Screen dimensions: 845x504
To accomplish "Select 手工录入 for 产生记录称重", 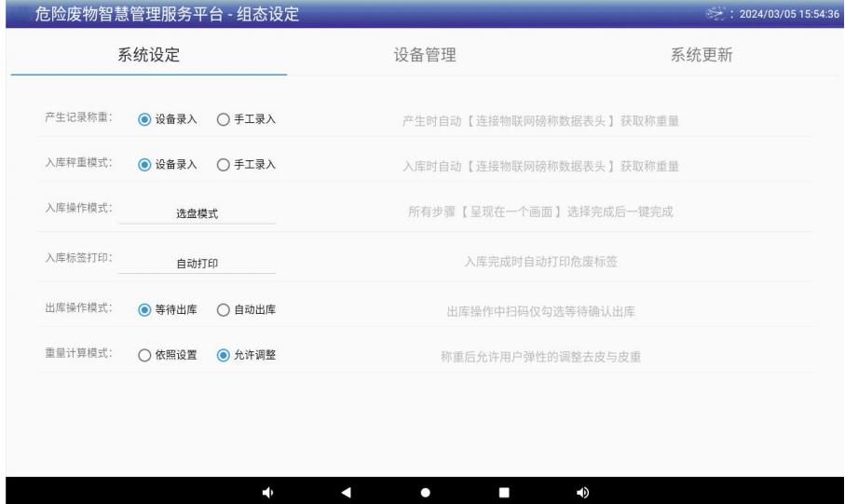I will (x=223, y=119).
